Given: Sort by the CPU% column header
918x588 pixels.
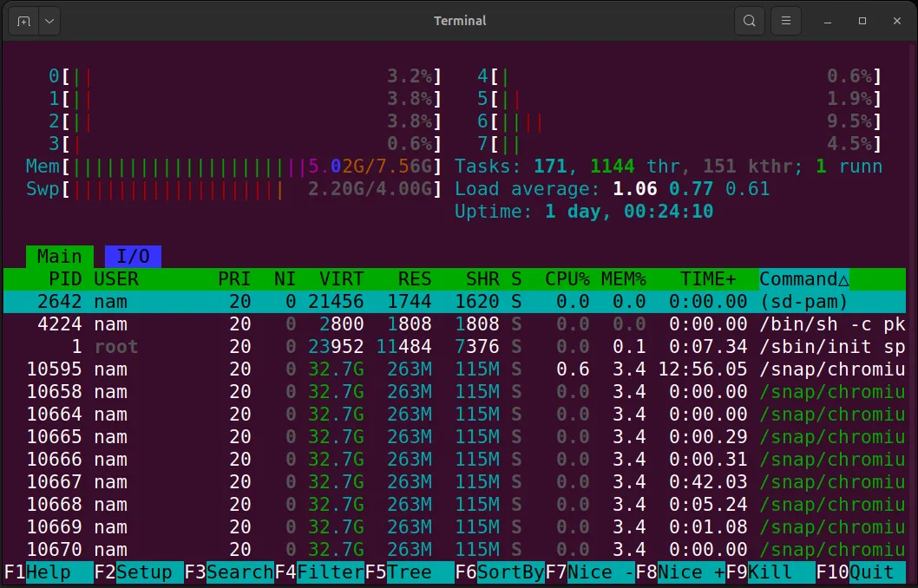Looking at the screenshot, I should click(x=567, y=279).
